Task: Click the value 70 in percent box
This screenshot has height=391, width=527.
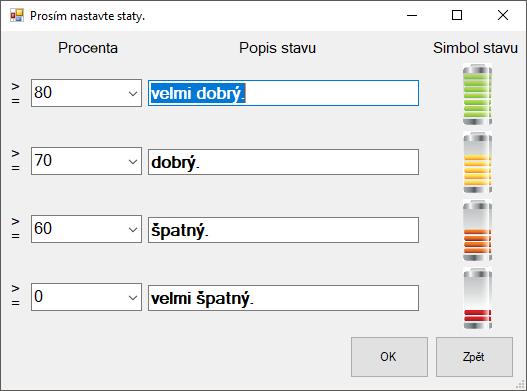Action: 43,160
